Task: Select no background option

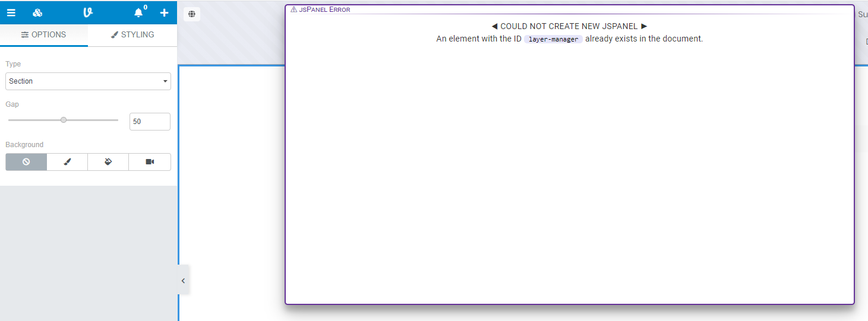Action: (x=26, y=162)
